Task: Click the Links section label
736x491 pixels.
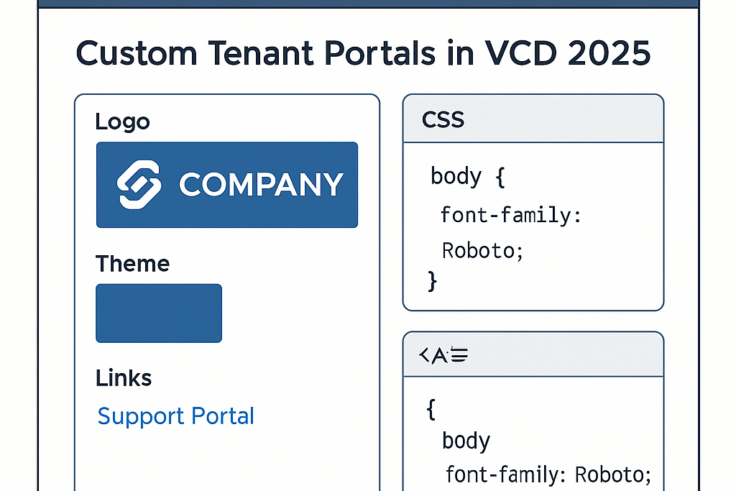Action: [123, 378]
